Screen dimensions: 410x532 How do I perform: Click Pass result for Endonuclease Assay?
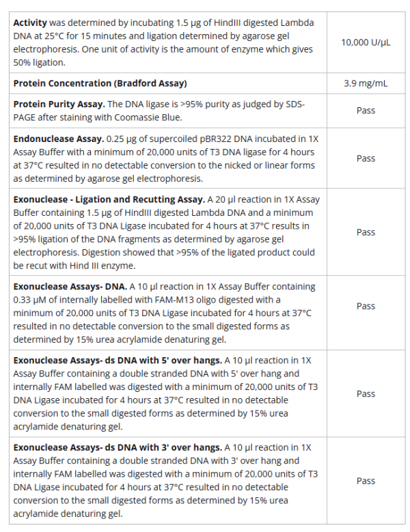366,158
